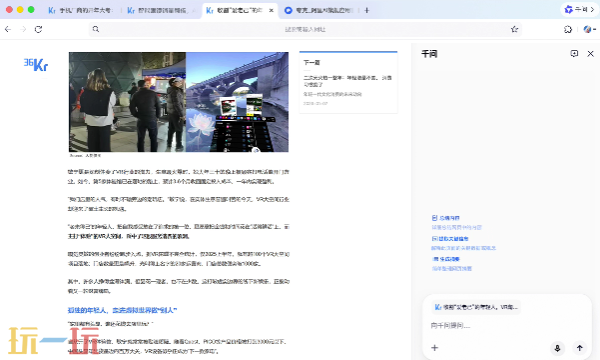The width and height of the screenshot is (600, 360).
Task: Click the magnifier icon in the address bar
Action: 96,29
